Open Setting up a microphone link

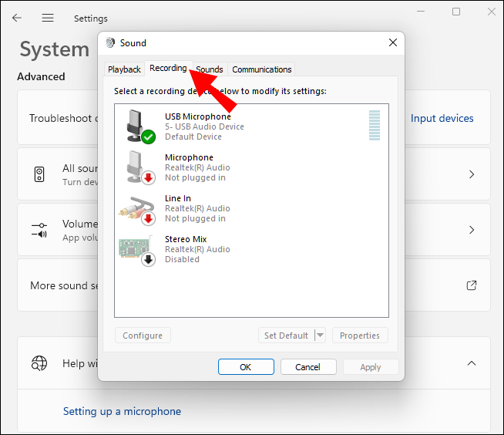point(122,411)
